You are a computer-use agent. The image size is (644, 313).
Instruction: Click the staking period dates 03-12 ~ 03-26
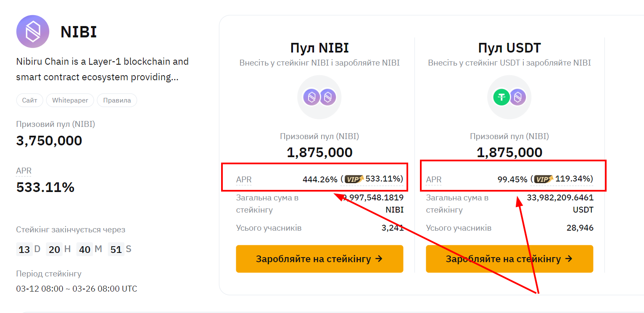(77, 289)
